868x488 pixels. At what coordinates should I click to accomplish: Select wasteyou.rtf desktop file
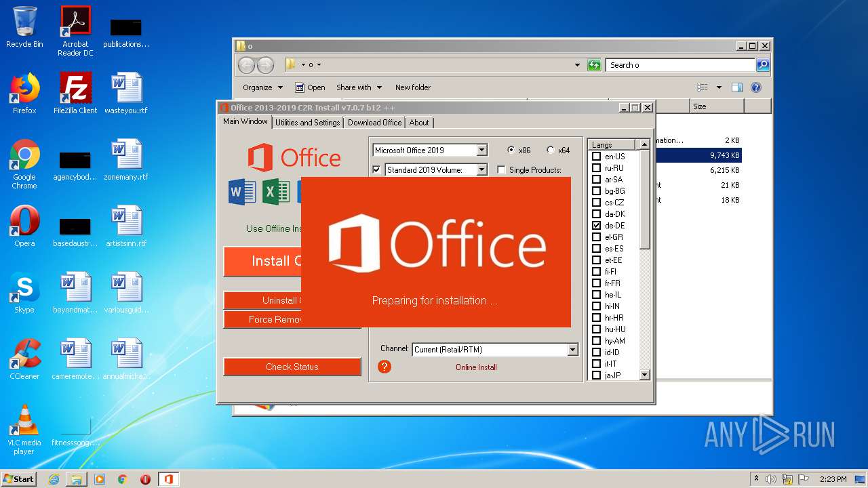click(x=126, y=94)
